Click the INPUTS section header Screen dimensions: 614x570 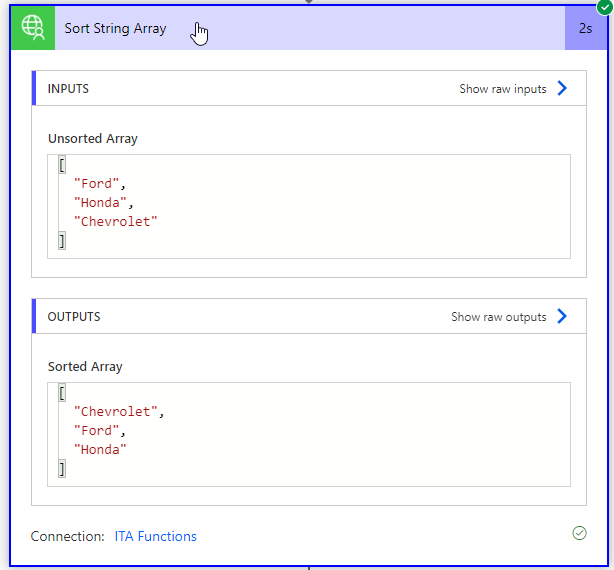pyautogui.click(x=68, y=89)
